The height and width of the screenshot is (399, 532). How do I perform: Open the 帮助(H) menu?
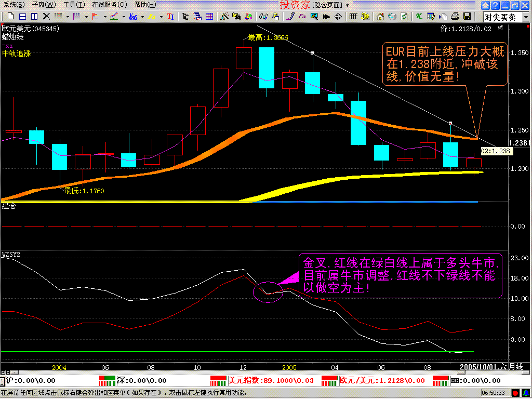(x=145, y=5)
